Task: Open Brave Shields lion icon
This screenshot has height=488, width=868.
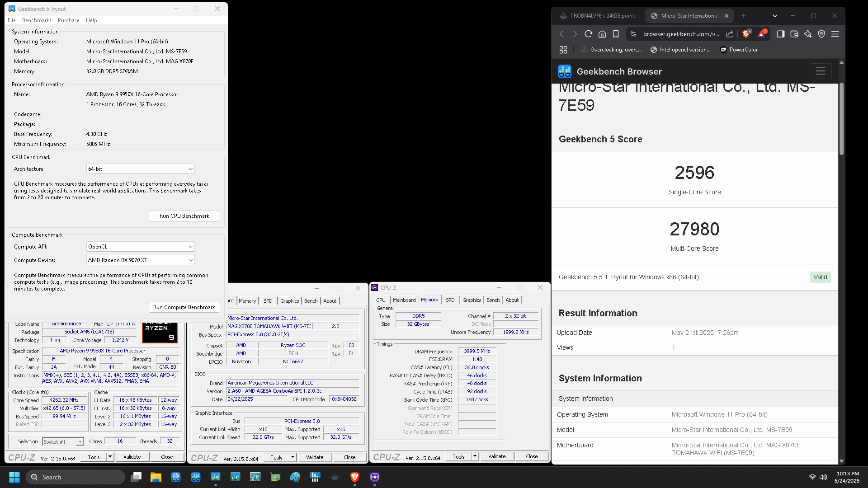Action: coord(746,34)
